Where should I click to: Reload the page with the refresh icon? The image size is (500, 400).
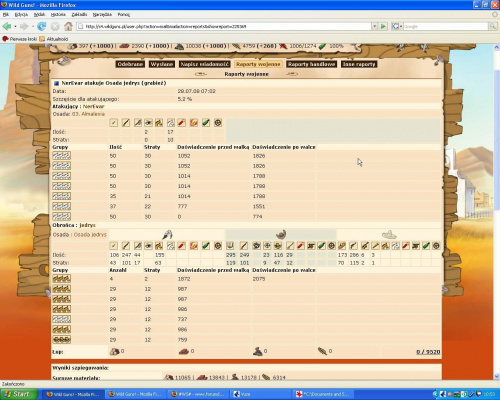coord(42,26)
